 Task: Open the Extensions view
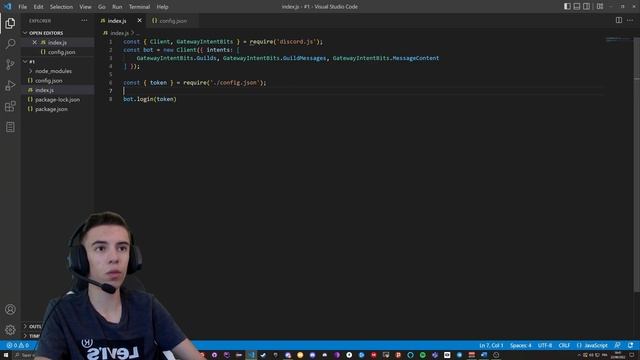click(x=10, y=106)
